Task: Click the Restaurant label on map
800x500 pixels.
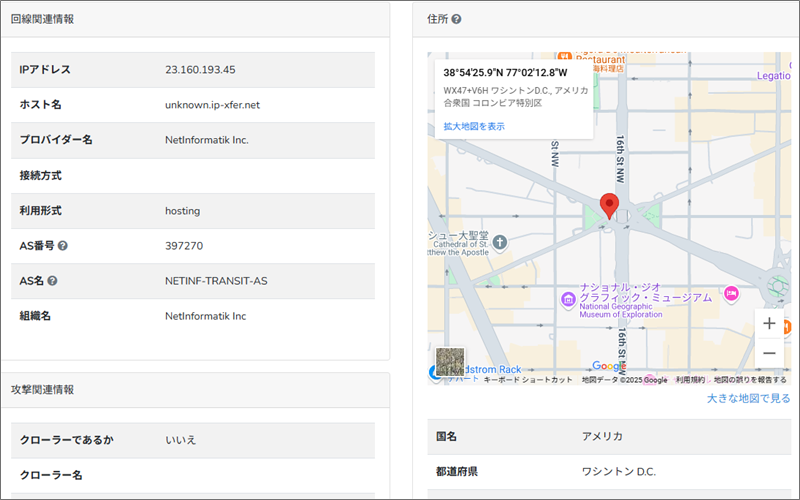Action: click(601, 60)
